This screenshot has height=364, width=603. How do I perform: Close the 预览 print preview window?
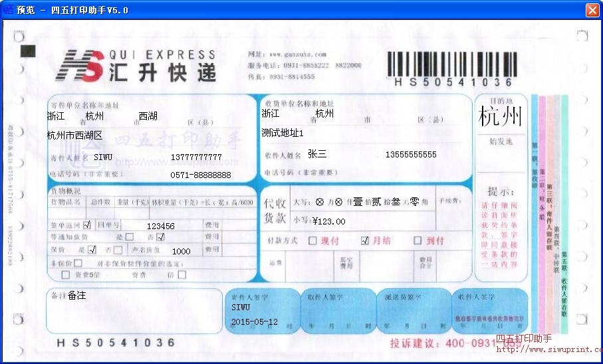(592, 10)
